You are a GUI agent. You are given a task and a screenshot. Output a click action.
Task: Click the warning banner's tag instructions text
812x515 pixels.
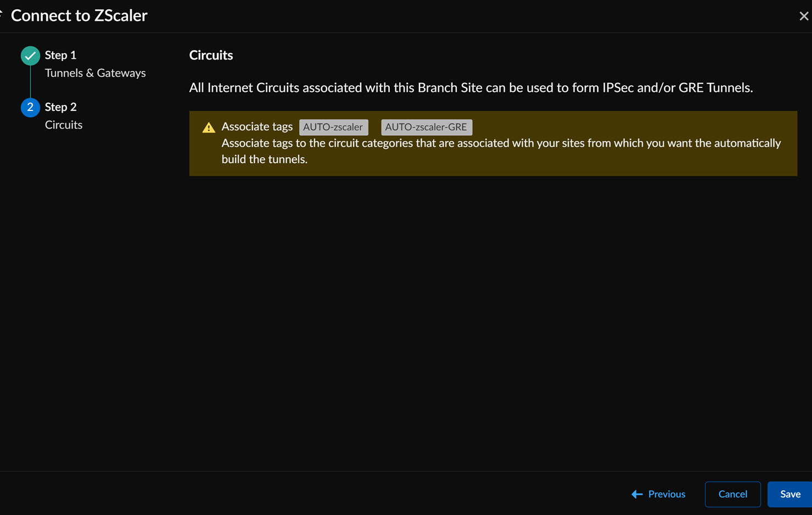501,151
